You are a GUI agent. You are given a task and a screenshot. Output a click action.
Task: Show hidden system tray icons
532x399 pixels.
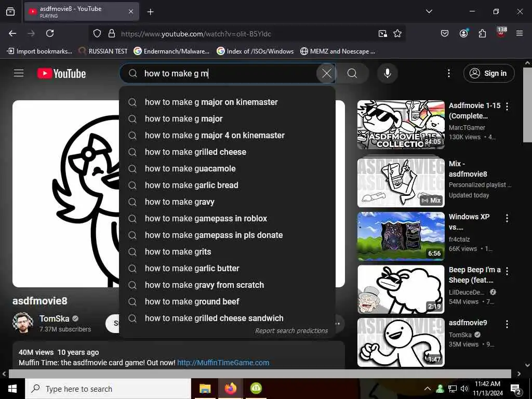coord(428,389)
